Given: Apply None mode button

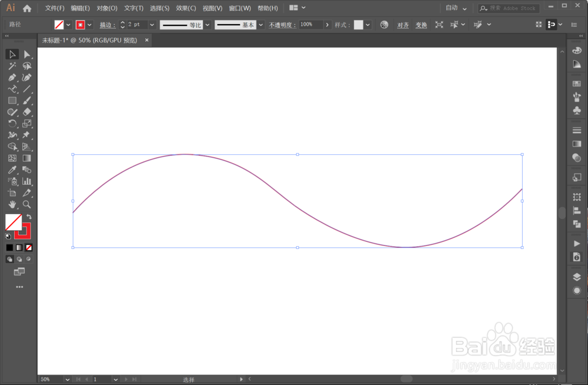Looking at the screenshot, I should (29, 247).
